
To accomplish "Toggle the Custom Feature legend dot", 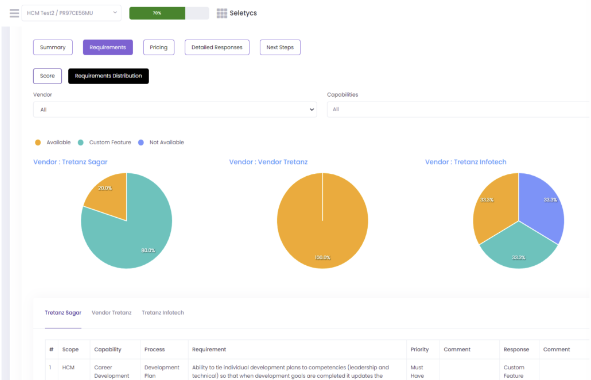I will point(81,142).
